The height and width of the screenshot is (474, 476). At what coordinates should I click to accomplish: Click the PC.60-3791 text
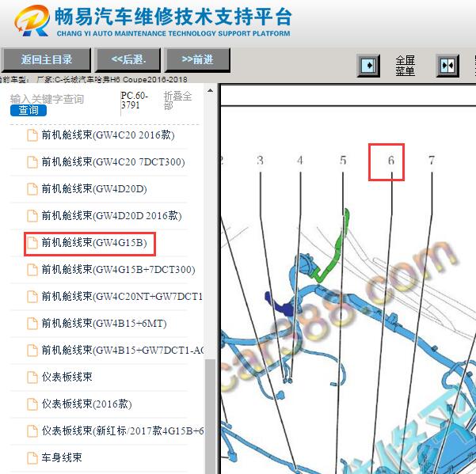point(134,100)
